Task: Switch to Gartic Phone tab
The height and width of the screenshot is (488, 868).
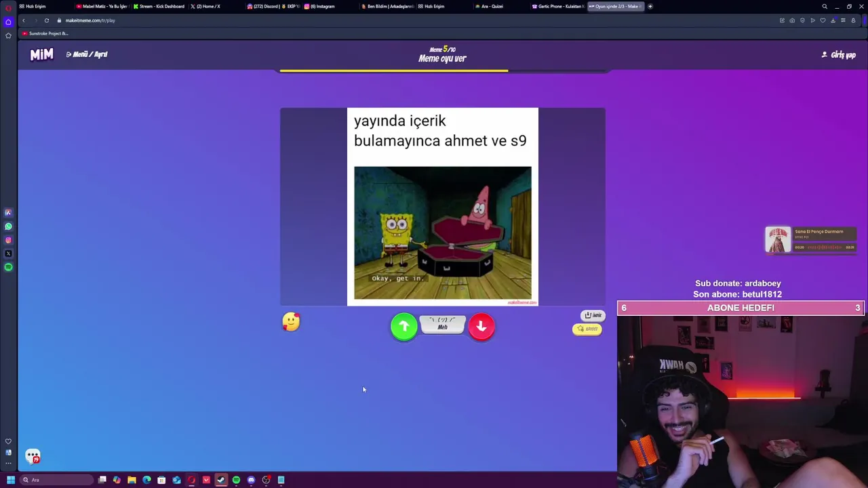Action: [x=557, y=6]
